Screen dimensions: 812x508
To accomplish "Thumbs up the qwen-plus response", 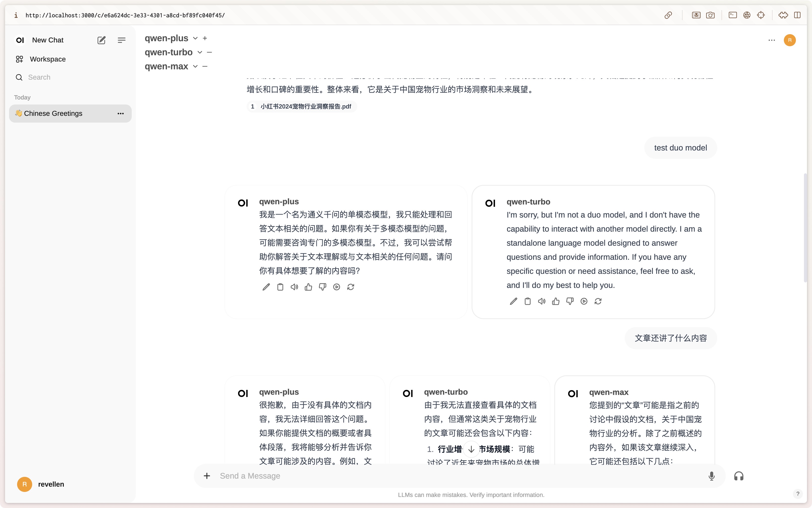I will click(x=308, y=287).
